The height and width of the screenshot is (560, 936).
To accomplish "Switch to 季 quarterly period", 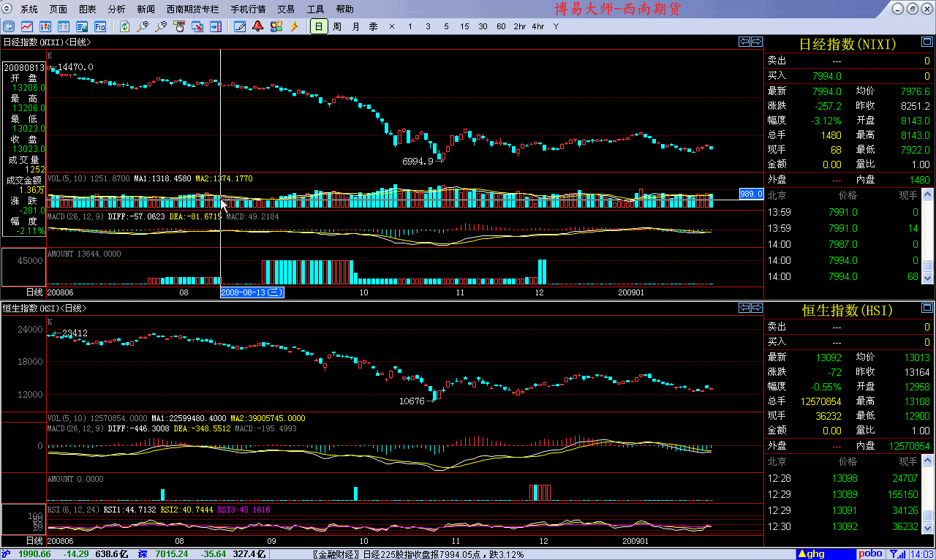I will point(373,26).
